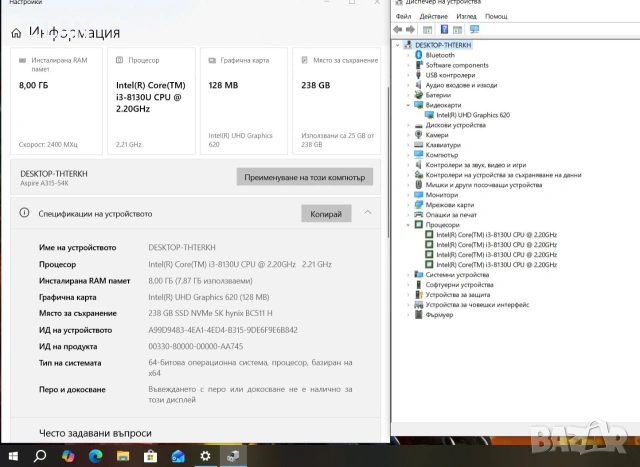Click the Място за съхранение 238 GB card

pos(336,101)
